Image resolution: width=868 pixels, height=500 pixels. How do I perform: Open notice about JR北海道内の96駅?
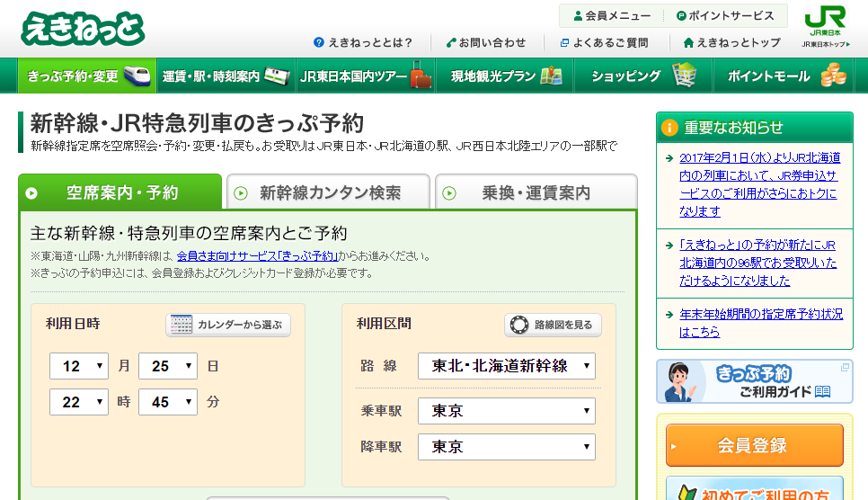(x=757, y=263)
